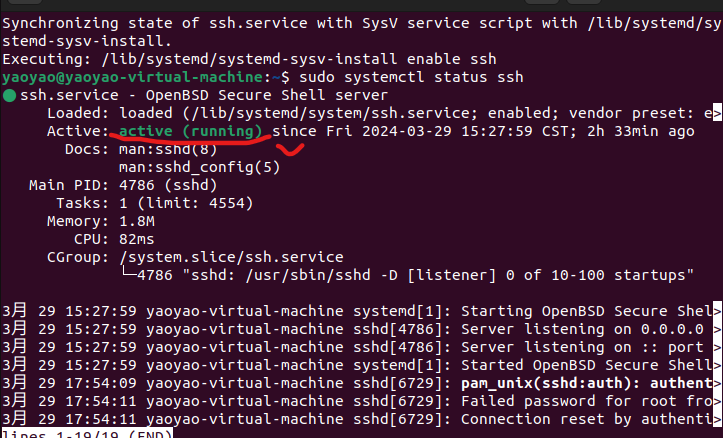Open the man:sshd(8) docs reference
The width and height of the screenshot is (723, 438).
168,149
